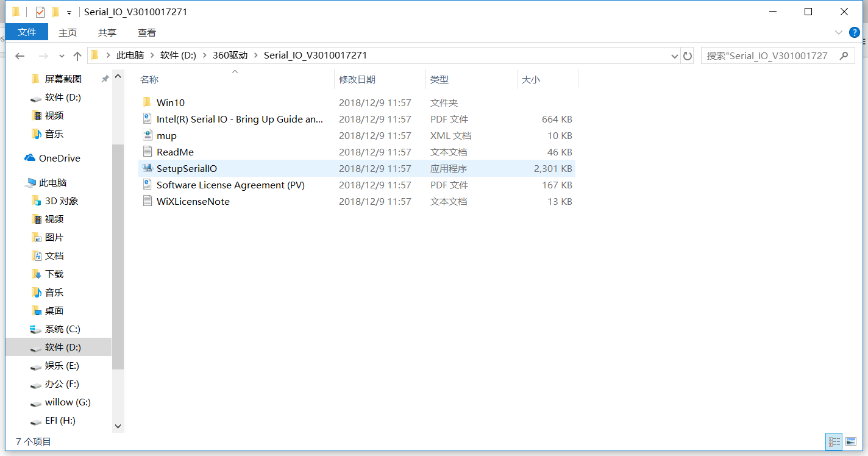868x456 pixels.
Task: Click current folder Serial_IO_V3010017271 in address bar
Action: pyautogui.click(x=315, y=55)
